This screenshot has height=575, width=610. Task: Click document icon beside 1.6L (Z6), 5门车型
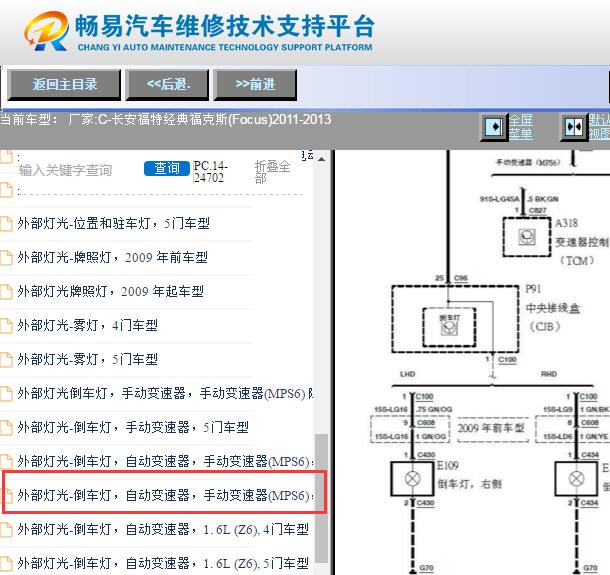6,564
